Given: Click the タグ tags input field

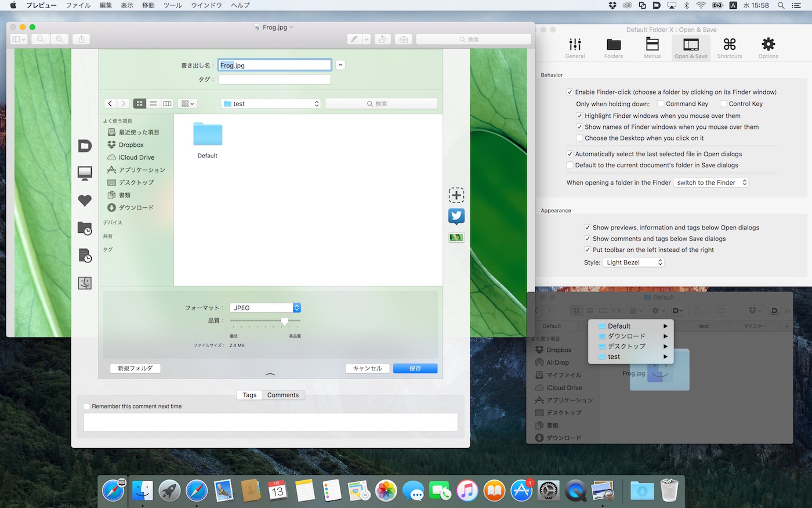Looking at the screenshot, I should tap(275, 80).
